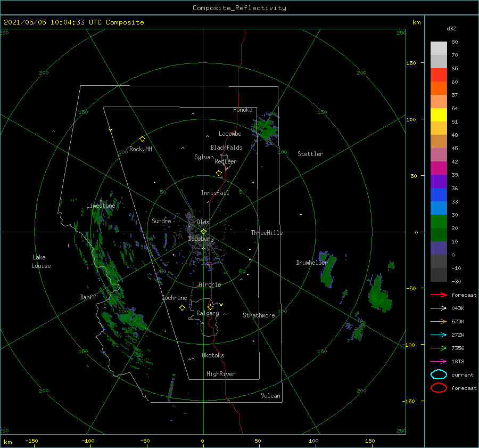Viewport: 479px width, 448px height.
Task: Click the Lacombe label
Action: pos(230,134)
